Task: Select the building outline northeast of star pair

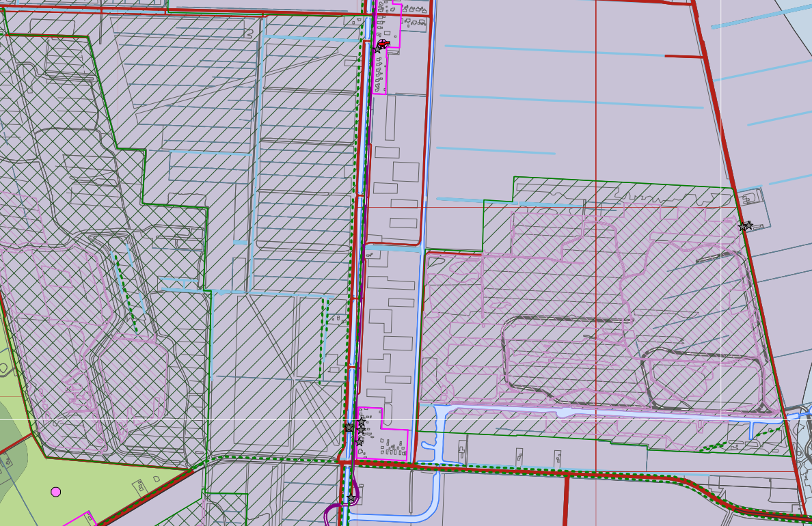Action: click(750, 198)
